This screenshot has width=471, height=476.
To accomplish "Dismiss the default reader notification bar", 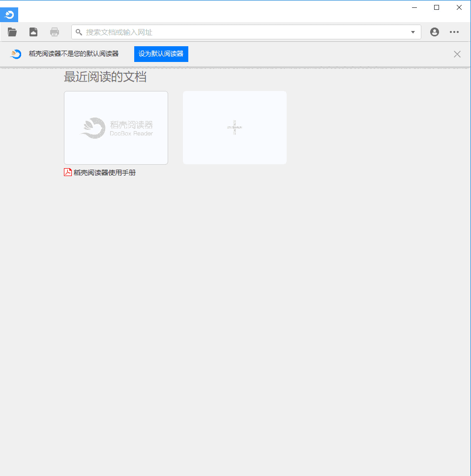I will coord(457,54).
